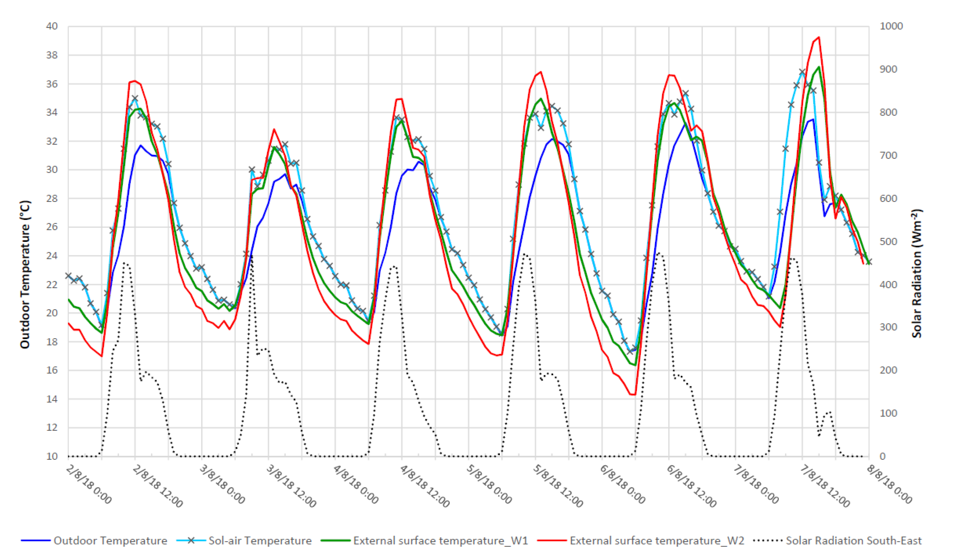Click the 8/8/18 0:00 x-axis label
The image size is (953, 560).
tap(890, 484)
